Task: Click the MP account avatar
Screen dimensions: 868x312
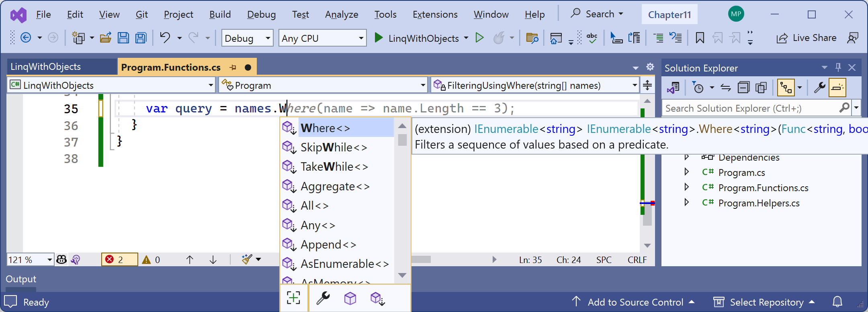Action: (736, 14)
